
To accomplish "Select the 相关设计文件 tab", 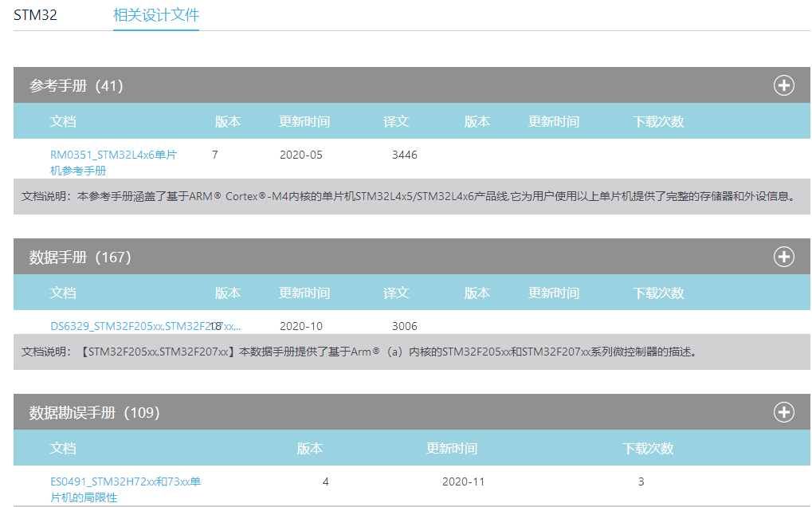I will [x=156, y=15].
